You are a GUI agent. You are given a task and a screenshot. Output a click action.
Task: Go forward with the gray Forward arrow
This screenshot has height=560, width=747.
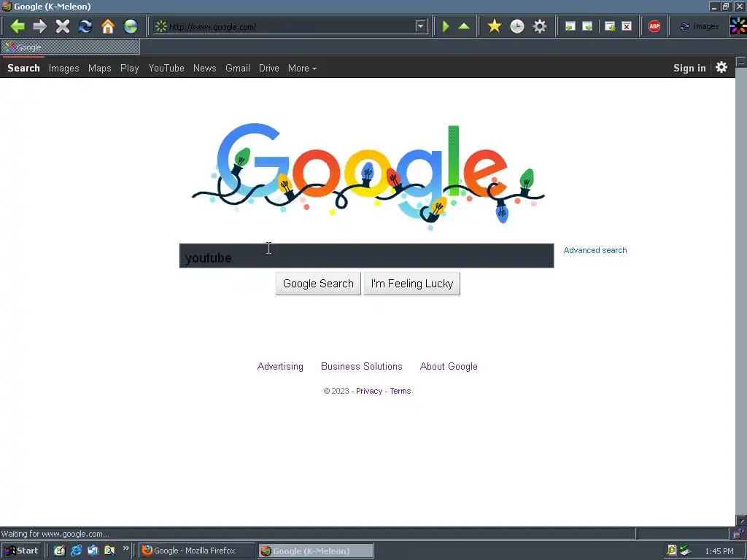click(x=40, y=26)
